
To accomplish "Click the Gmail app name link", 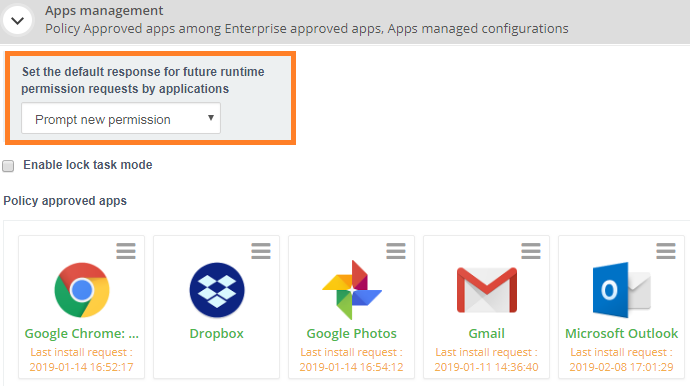I will (x=487, y=334).
